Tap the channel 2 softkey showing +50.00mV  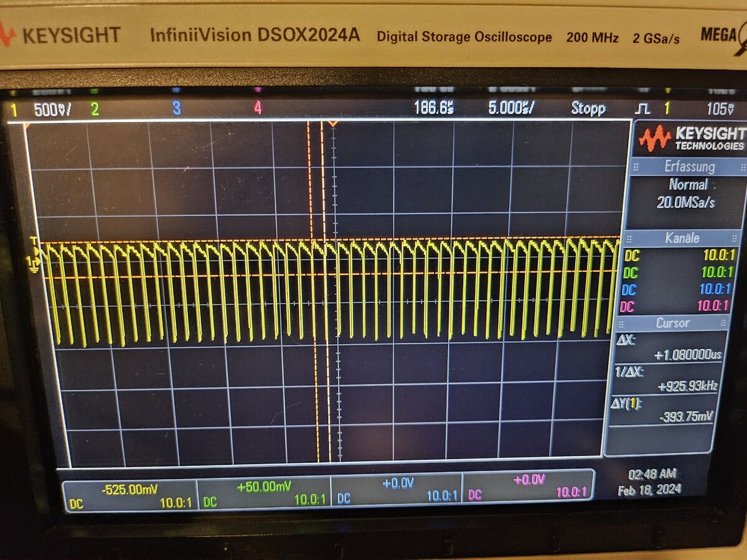tap(264, 493)
